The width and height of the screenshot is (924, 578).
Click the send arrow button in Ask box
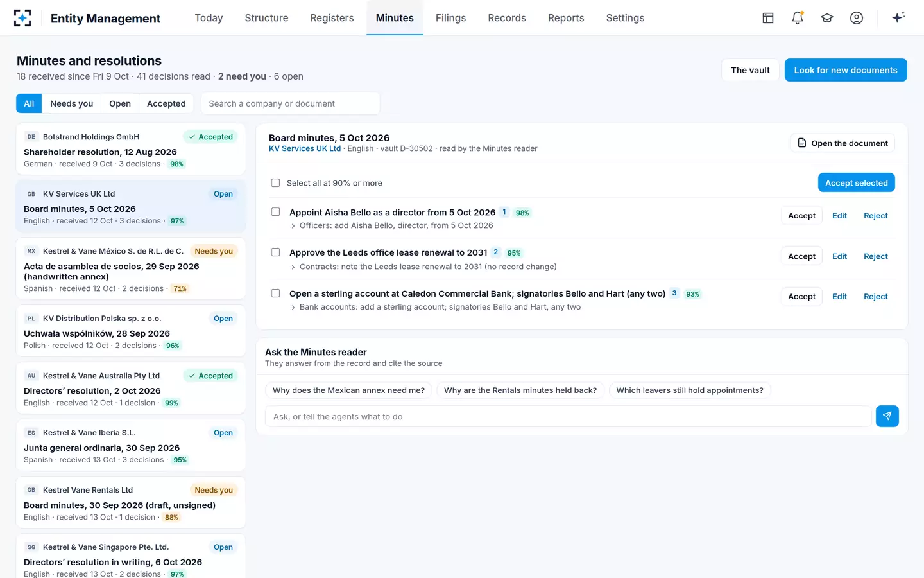click(x=887, y=416)
